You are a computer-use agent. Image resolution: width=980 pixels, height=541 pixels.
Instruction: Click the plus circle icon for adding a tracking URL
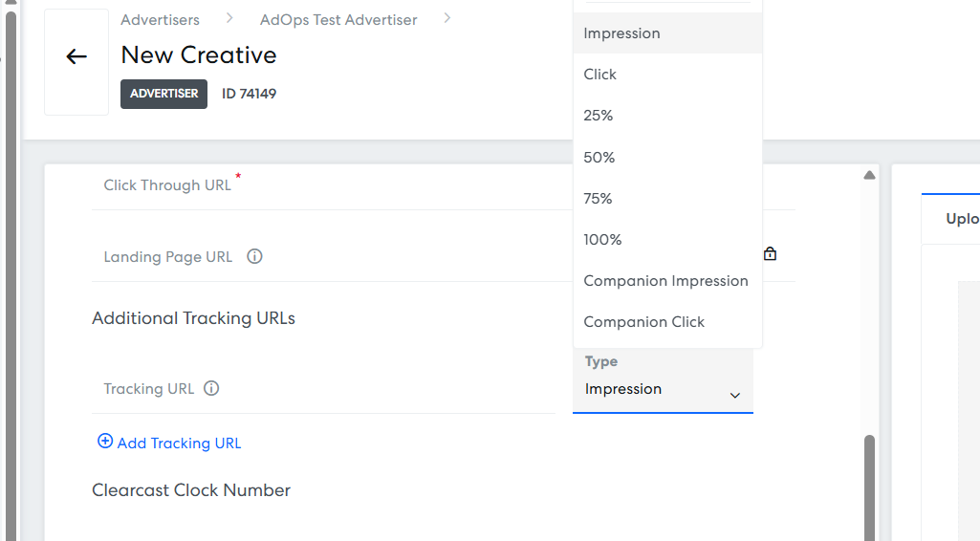click(105, 441)
